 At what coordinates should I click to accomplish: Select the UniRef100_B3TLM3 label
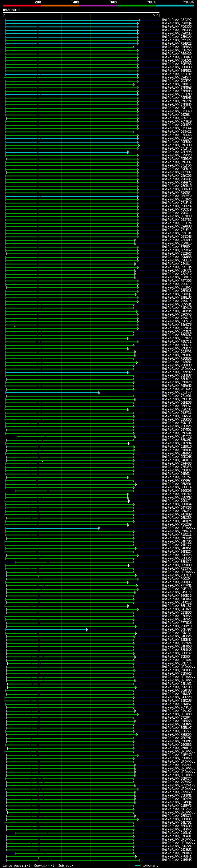(176, 95)
